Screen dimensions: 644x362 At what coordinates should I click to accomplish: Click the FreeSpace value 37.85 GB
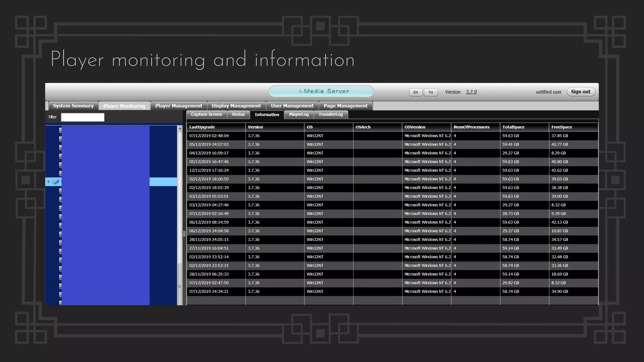(559, 136)
